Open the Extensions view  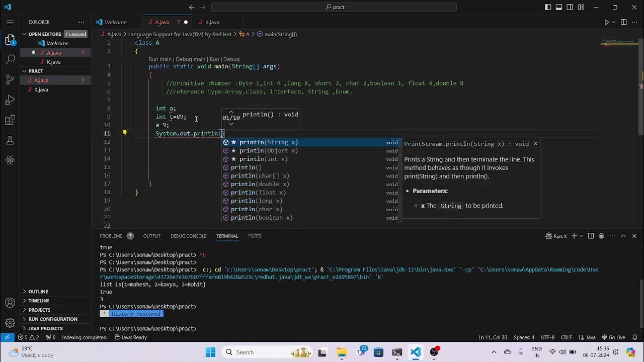pyautogui.click(x=10, y=121)
